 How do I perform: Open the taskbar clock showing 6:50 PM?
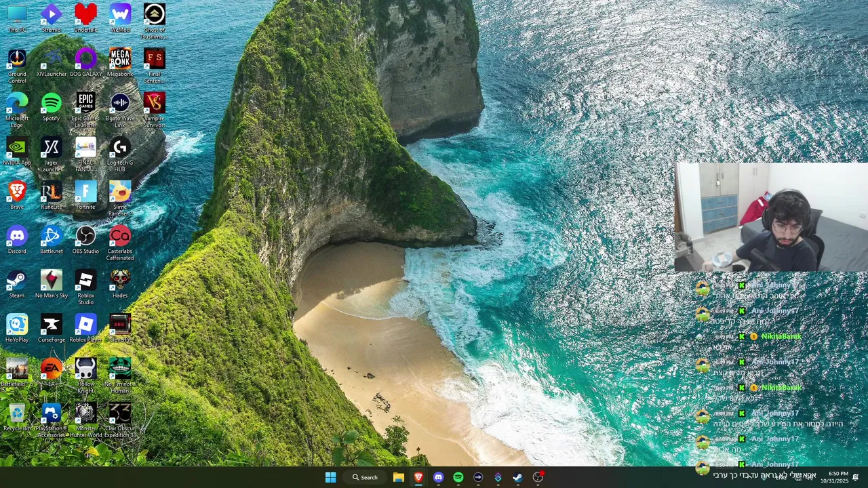point(835,477)
